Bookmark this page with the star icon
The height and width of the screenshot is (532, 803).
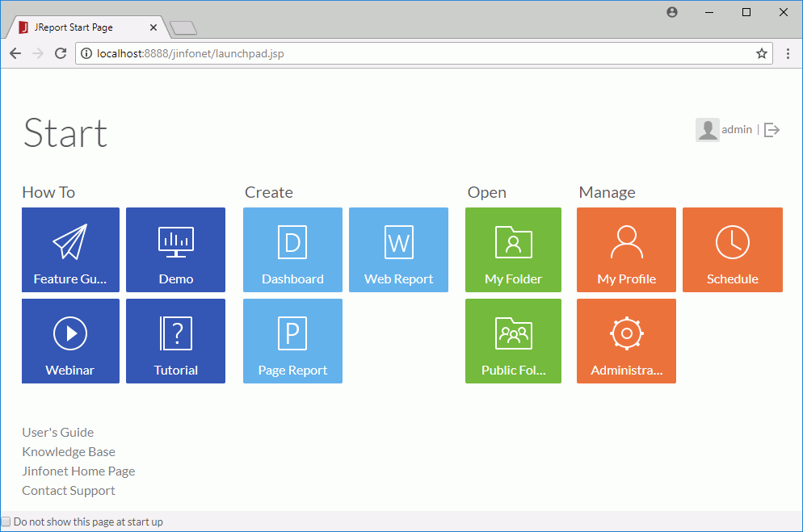[x=762, y=53]
